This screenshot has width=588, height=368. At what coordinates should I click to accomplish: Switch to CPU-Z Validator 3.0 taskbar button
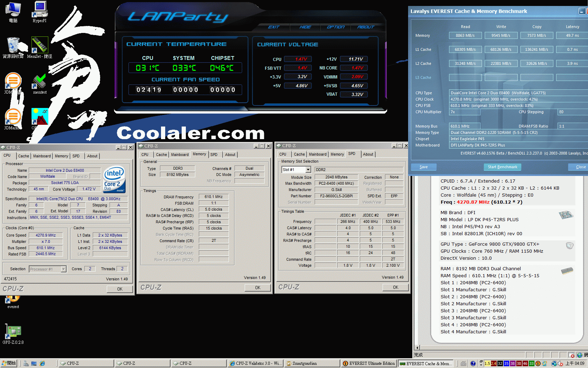click(255, 363)
